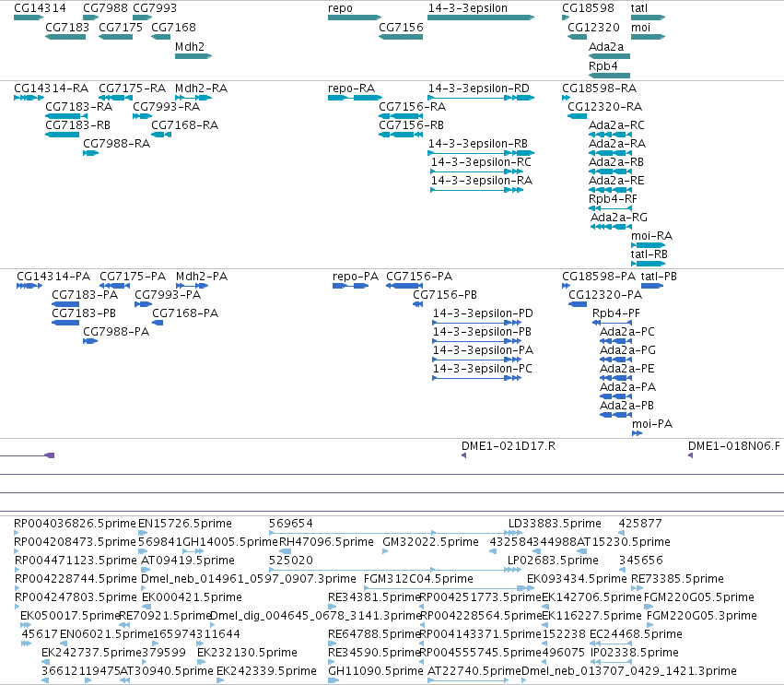Open the Rpb4-PF protein feature
Image resolution: width=784 pixels, height=685 pixels.
(x=612, y=323)
